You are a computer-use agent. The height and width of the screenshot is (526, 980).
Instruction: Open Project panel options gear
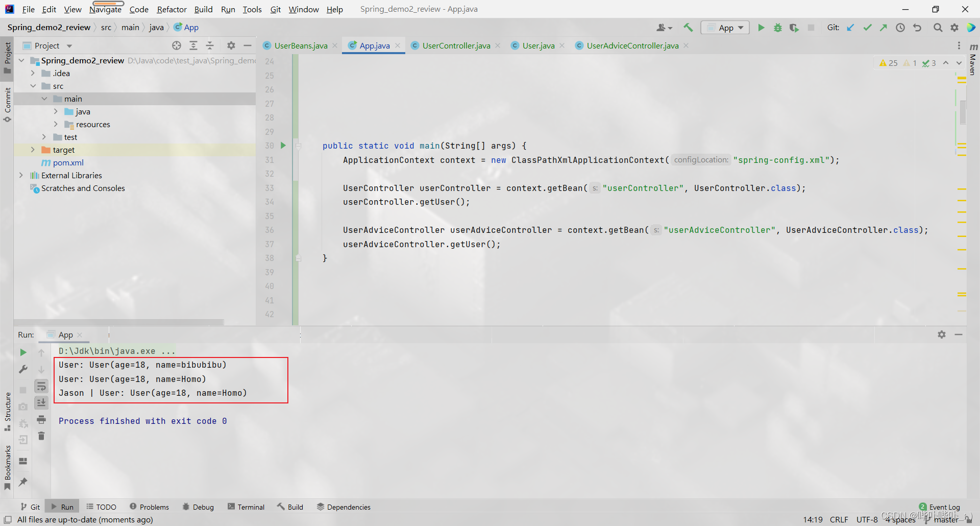[x=231, y=45]
